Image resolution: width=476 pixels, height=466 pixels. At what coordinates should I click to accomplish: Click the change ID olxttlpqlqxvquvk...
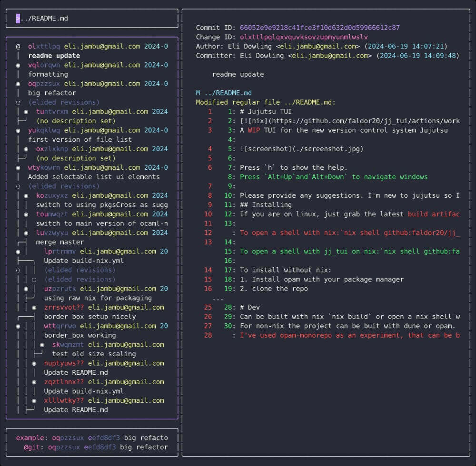point(304,37)
